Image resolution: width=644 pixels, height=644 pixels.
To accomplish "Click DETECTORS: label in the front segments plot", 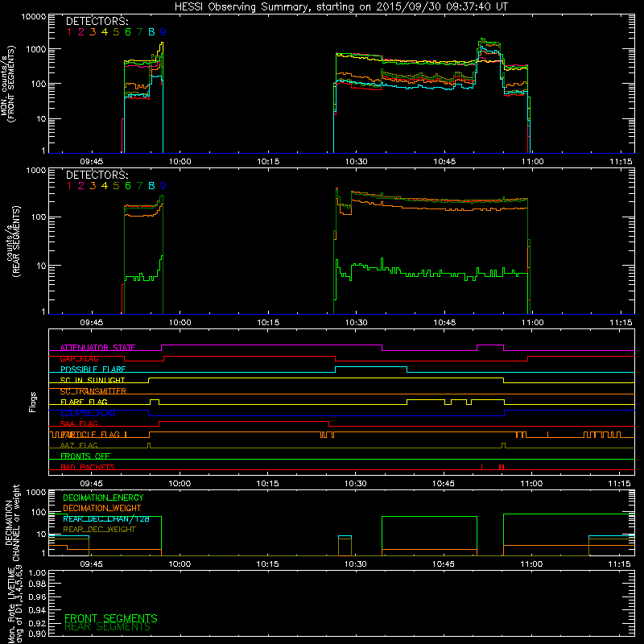I will (97, 21).
